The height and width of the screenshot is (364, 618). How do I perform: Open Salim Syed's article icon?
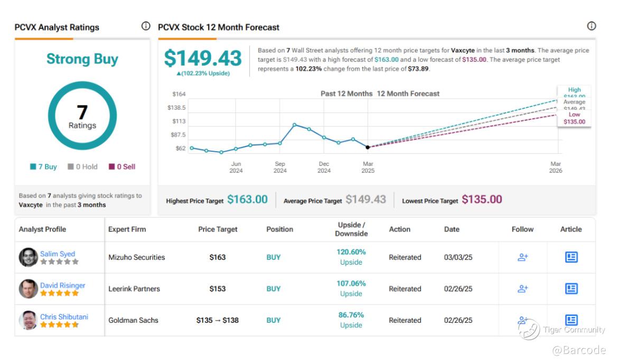[x=571, y=257]
